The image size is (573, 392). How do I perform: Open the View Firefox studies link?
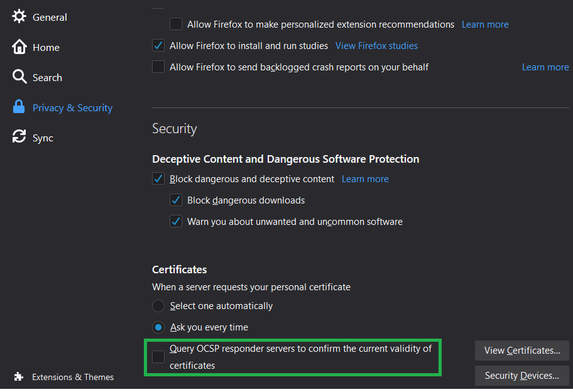376,46
